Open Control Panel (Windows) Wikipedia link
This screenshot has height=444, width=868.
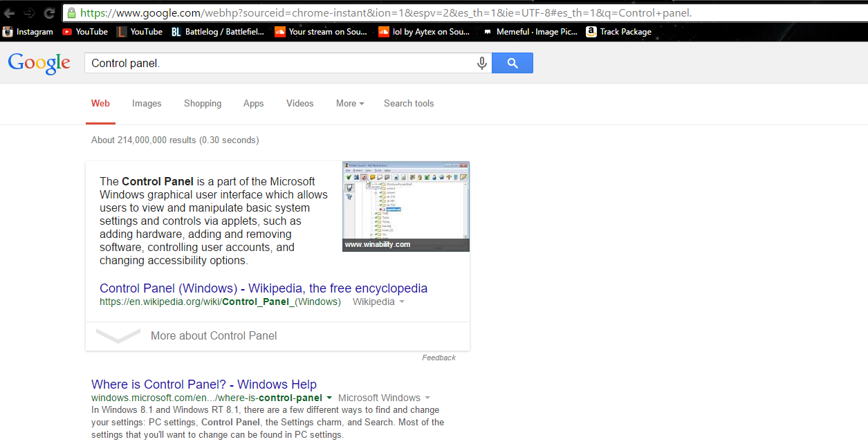(x=264, y=288)
